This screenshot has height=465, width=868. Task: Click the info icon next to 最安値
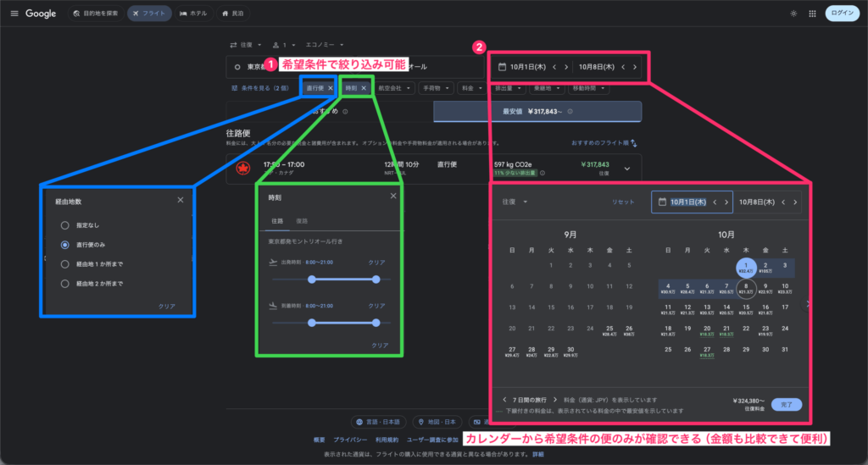570,111
